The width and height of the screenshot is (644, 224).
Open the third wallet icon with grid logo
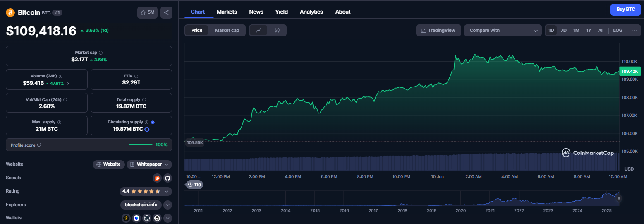pos(147,218)
